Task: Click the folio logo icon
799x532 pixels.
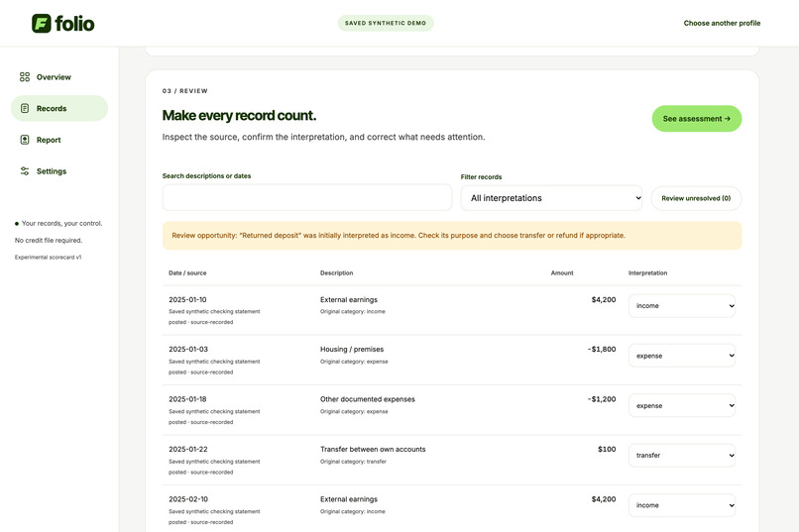Action: 42,24
